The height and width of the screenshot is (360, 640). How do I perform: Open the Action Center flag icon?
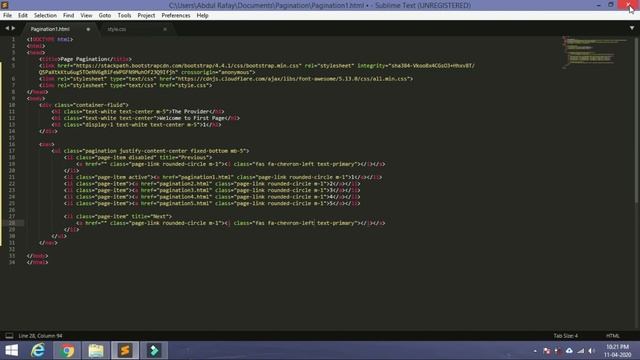tap(547, 351)
